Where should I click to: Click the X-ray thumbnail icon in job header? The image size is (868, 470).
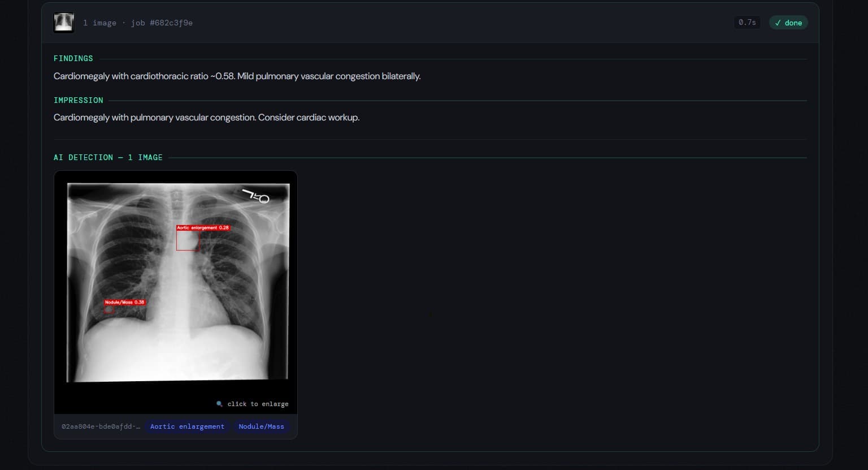(63, 23)
